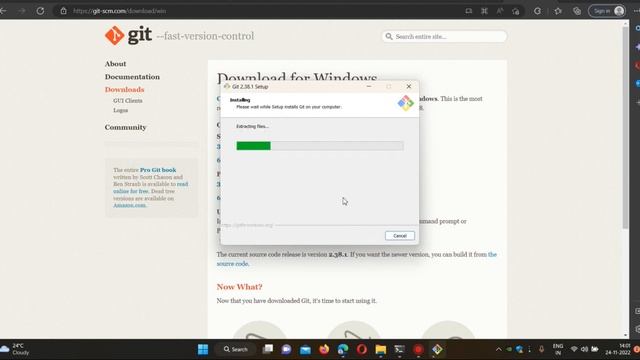Click the microphone tray icon
Screen dimensions: 640x360
(x=541, y=349)
